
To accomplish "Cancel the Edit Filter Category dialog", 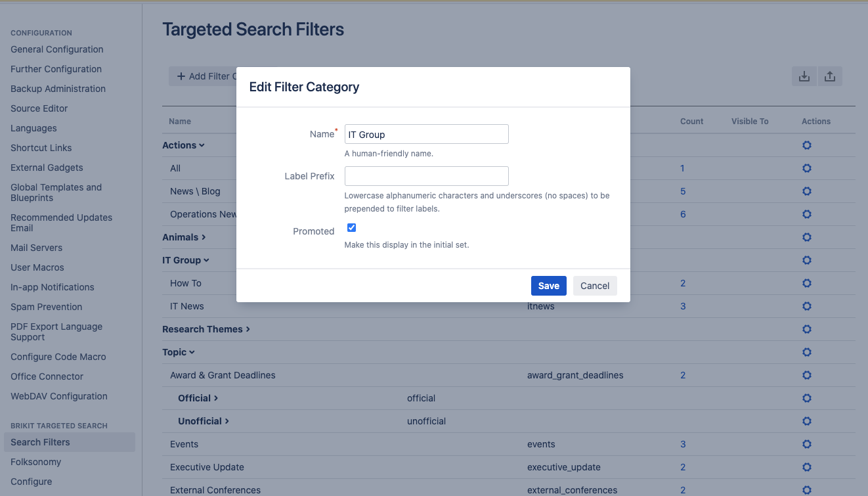I will (x=595, y=286).
